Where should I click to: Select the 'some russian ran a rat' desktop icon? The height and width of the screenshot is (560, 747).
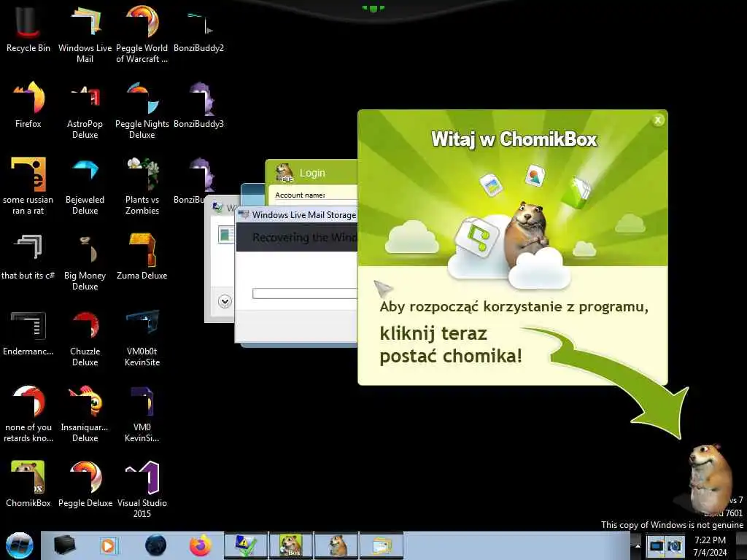[28, 186]
